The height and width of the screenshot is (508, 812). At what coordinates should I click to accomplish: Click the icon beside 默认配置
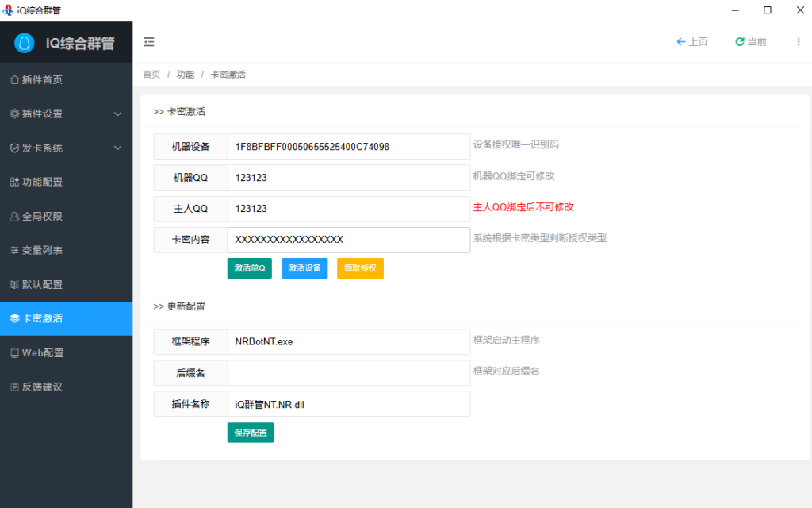click(14, 285)
